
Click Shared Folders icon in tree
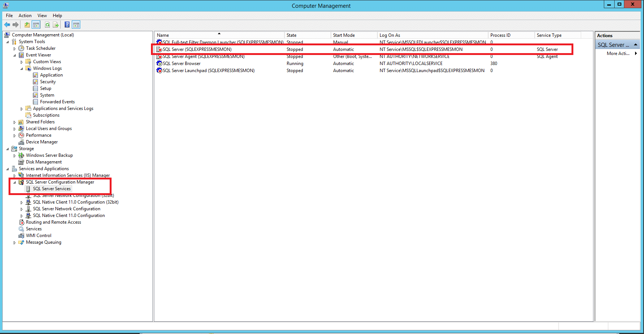tap(22, 122)
